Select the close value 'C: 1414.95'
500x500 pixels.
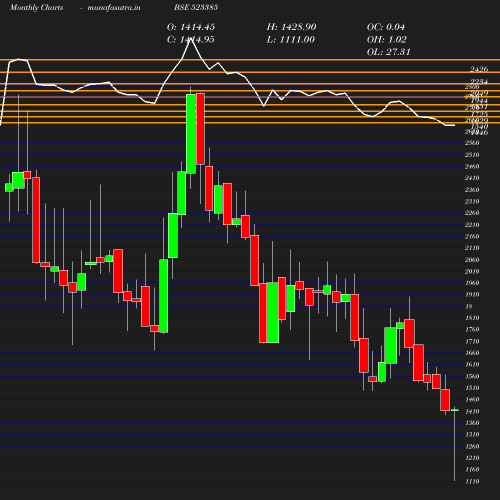[191, 40]
